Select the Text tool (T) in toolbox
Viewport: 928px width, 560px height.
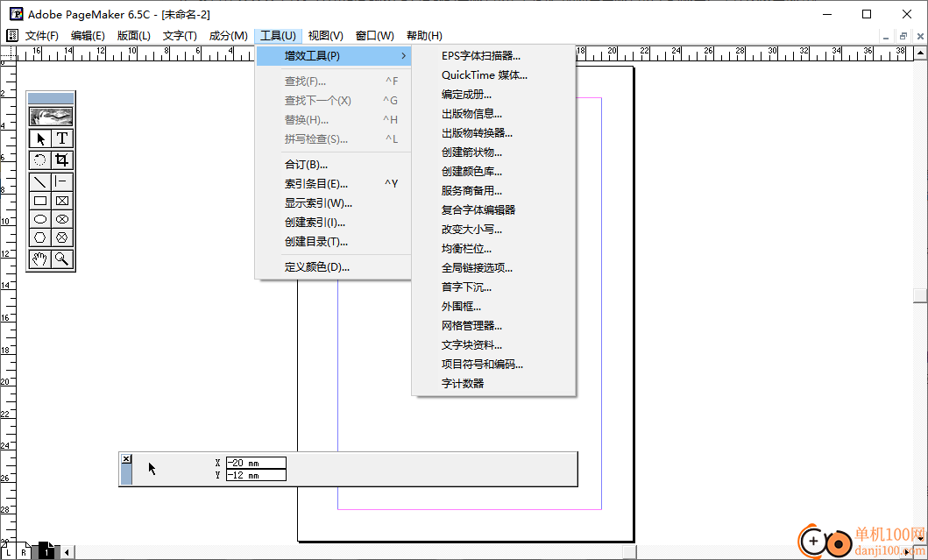click(x=62, y=139)
